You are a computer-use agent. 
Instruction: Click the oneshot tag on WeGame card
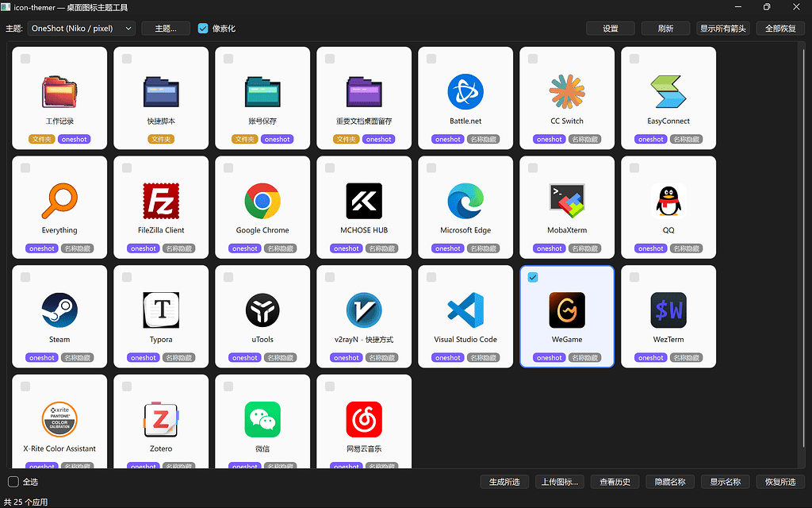tap(550, 358)
